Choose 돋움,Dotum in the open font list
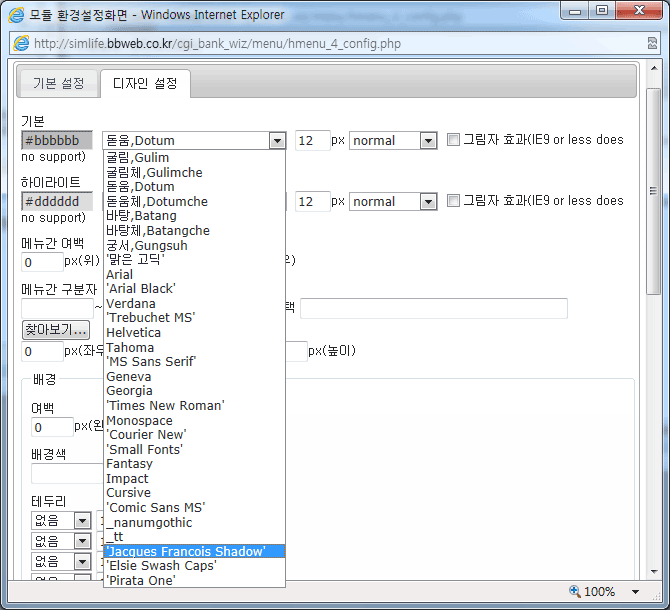This screenshot has width=670, height=610. pos(194,187)
